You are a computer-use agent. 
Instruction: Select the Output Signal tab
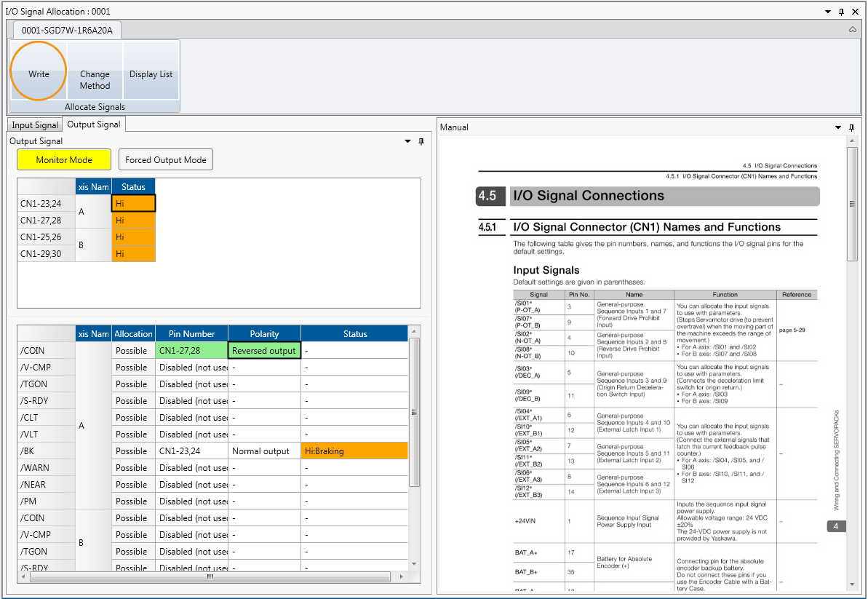[x=94, y=124]
